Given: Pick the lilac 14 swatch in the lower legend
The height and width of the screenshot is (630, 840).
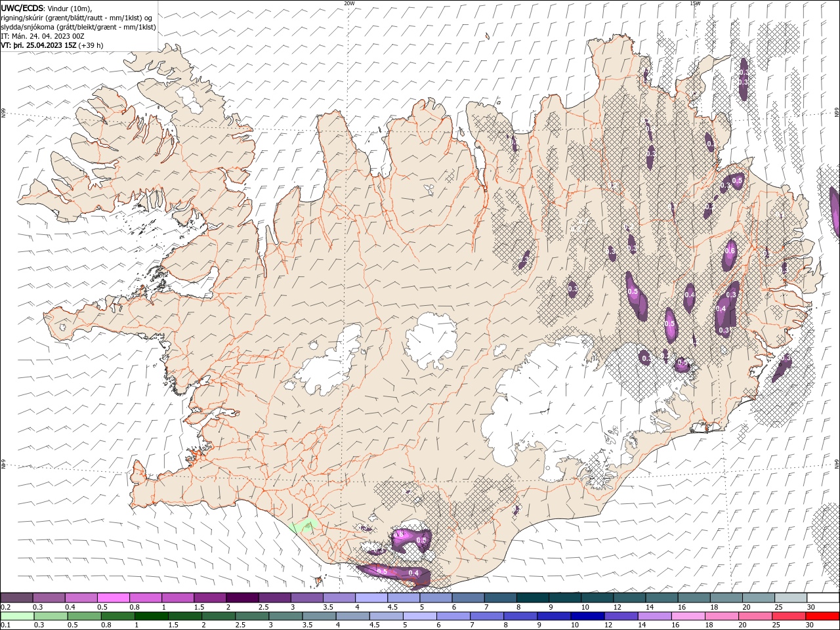Looking at the screenshot, I should tap(655, 616).
